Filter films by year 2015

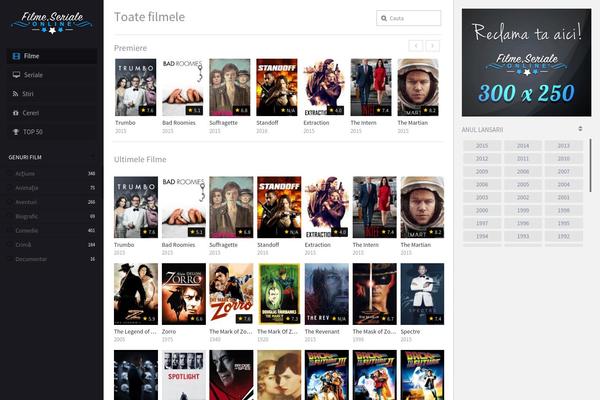[x=482, y=146]
